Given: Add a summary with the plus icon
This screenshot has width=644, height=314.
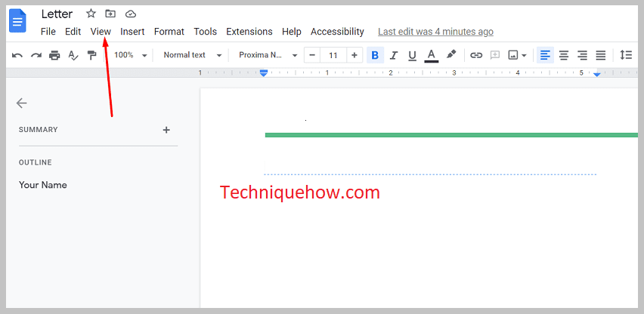Looking at the screenshot, I should point(166,130).
